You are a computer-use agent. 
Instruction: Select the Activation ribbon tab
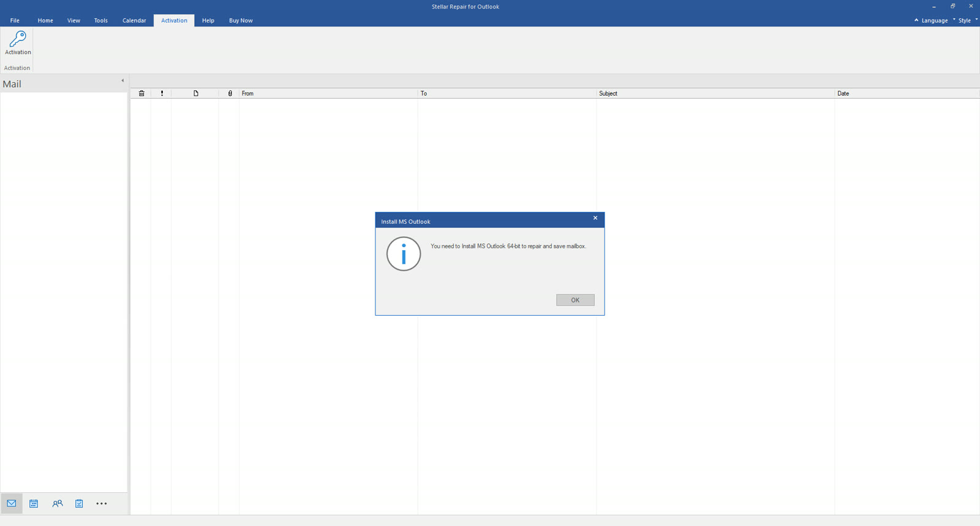[174, 20]
